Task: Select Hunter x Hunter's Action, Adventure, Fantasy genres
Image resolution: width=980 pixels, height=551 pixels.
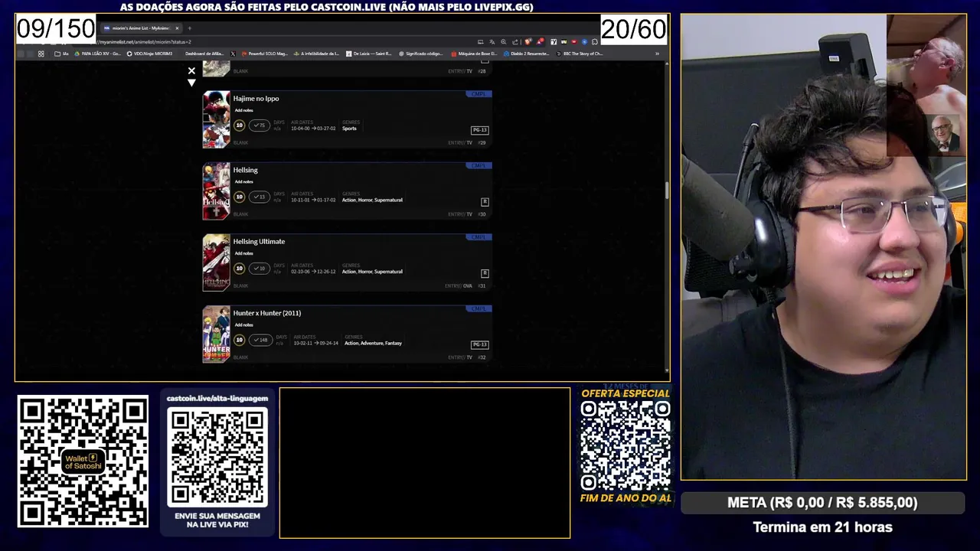Action: coord(373,343)
